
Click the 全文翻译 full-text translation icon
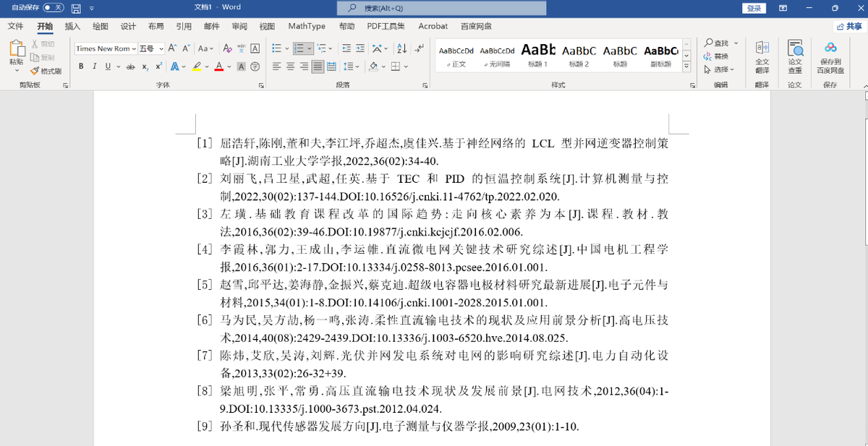pyautogui.click(x=762, y=56)
